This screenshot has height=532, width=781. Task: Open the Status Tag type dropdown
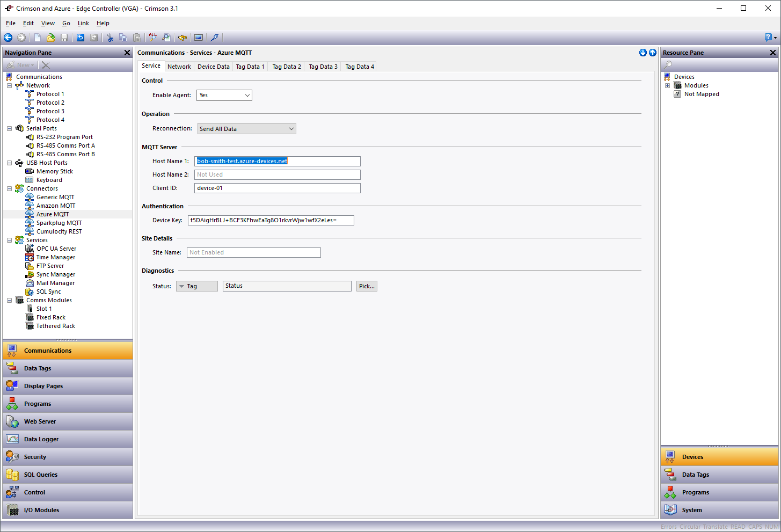click(x=197, y=286)
